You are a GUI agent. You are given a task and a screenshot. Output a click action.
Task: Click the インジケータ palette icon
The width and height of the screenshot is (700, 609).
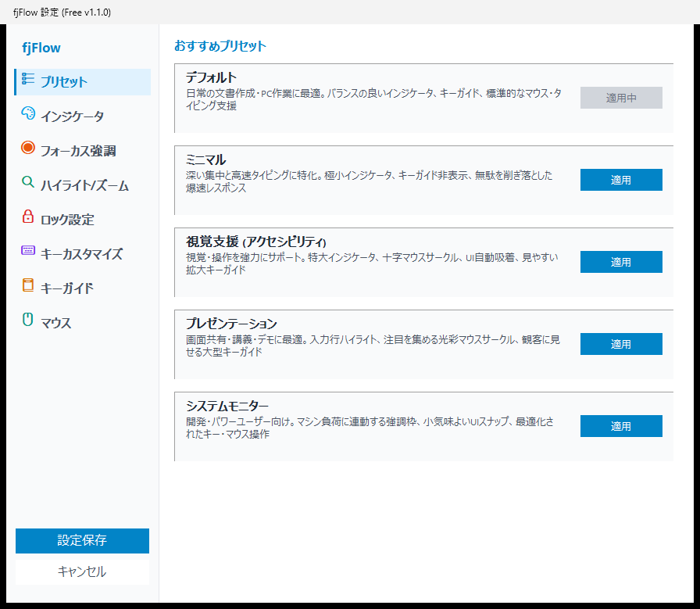[27, 113]
